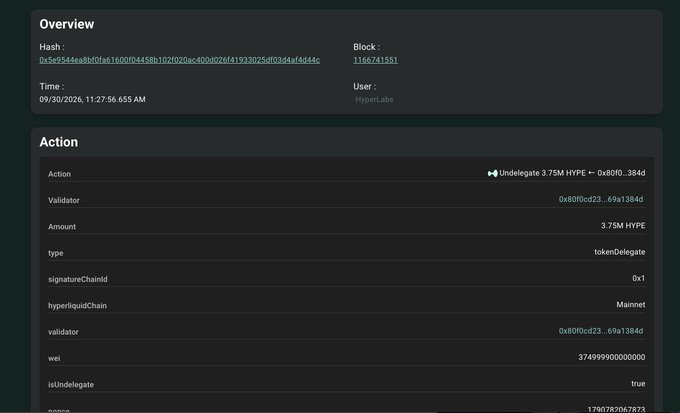Click the isUndelegate field label
The height and width of the screenshot is (413, 680).
tap(71, 385)
